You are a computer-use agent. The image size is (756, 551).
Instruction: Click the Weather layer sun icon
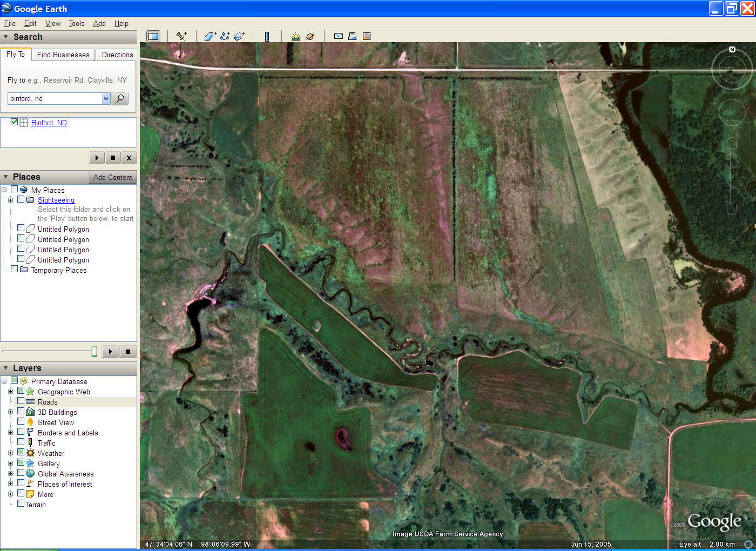click(30, 453)
